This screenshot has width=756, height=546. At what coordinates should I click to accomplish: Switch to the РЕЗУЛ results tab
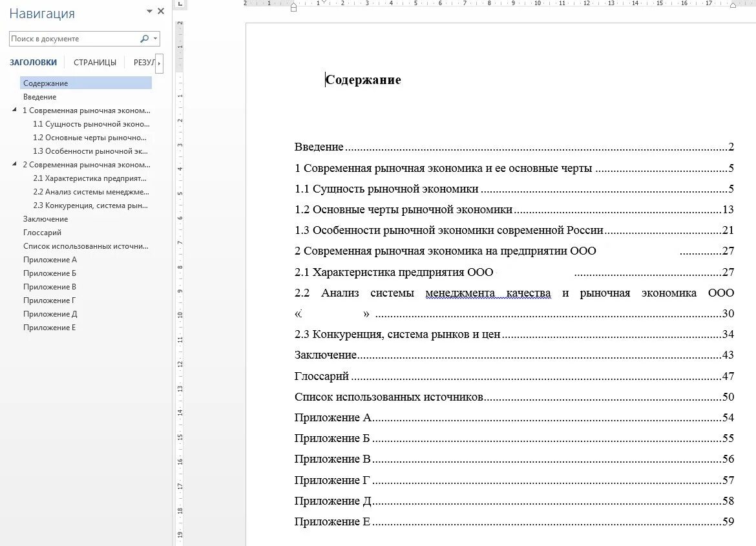pyautogui.click(x=144, y=62)
